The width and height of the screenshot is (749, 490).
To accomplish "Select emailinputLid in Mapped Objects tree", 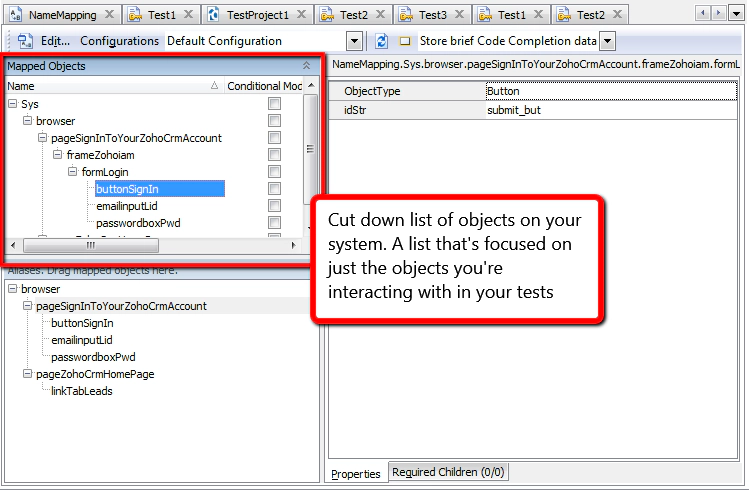I will coord(127,206).
